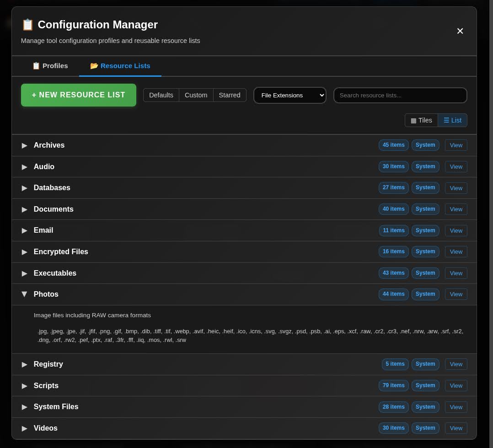This screenshot has height=448, width=493.
Task: Select the Photos list title
Action: 46,294
